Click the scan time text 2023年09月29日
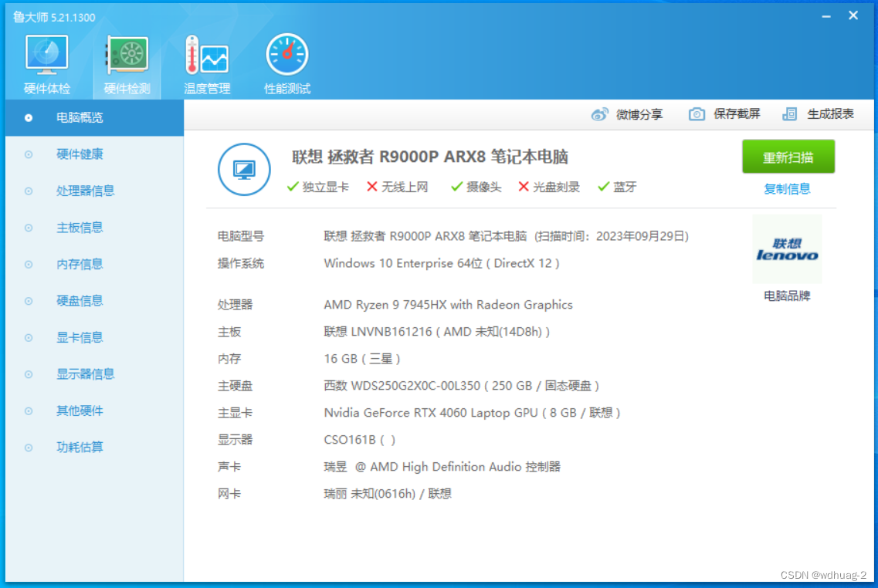The width and height of the screenshot is (878, 588). (642, 236)
